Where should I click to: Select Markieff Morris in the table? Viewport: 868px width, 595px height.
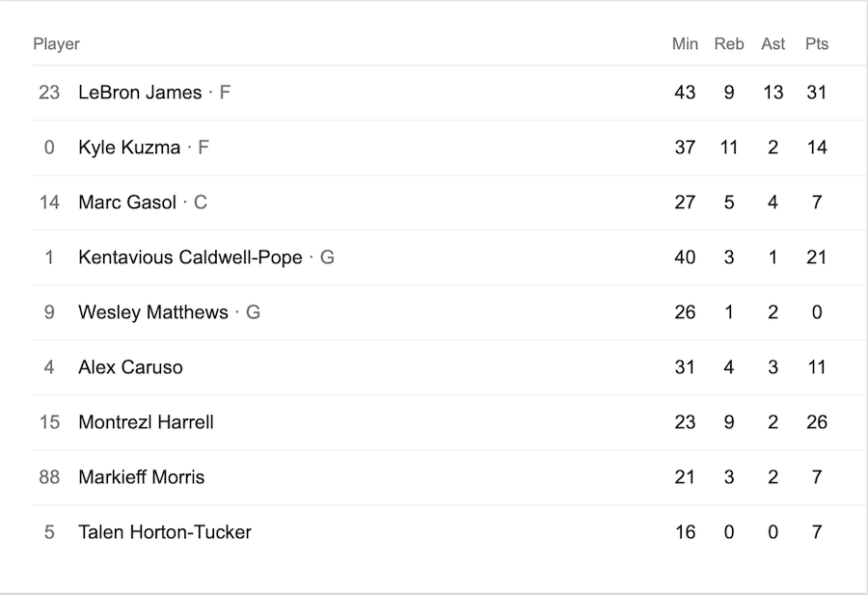tap(141, 477)
